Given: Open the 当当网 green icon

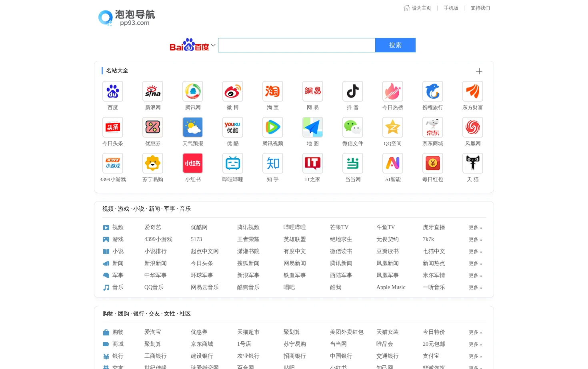Looking at the screenshot, I should pos(353,163).
